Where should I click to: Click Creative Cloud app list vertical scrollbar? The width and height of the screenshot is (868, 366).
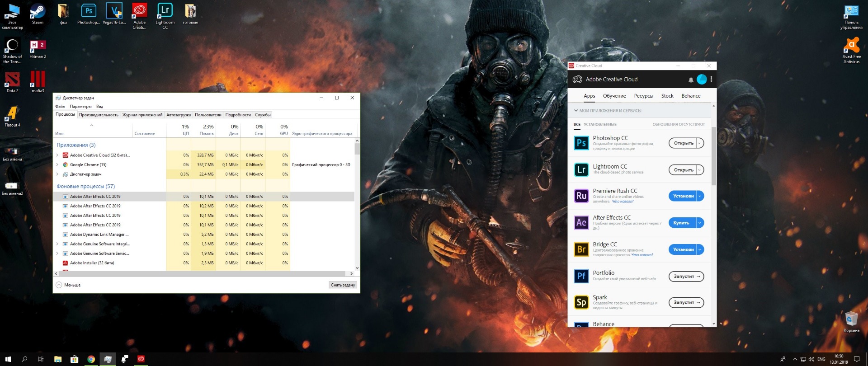[714, 156]
